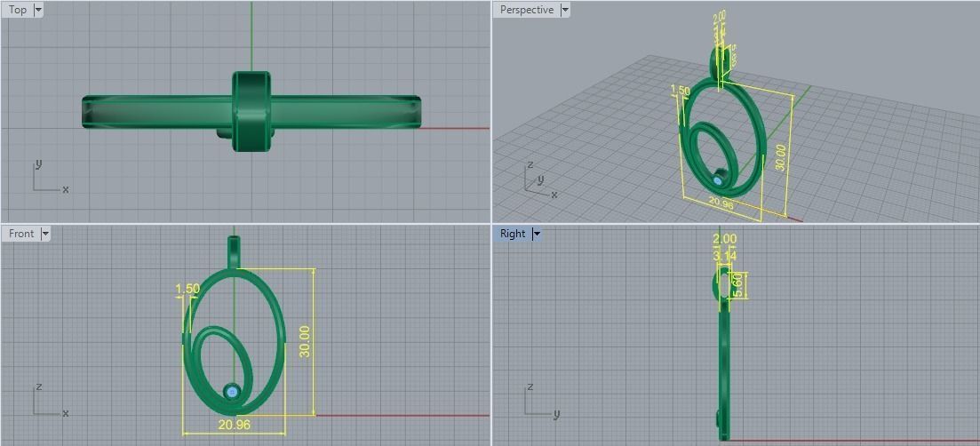Select the Perspective viewport title label

527,10
